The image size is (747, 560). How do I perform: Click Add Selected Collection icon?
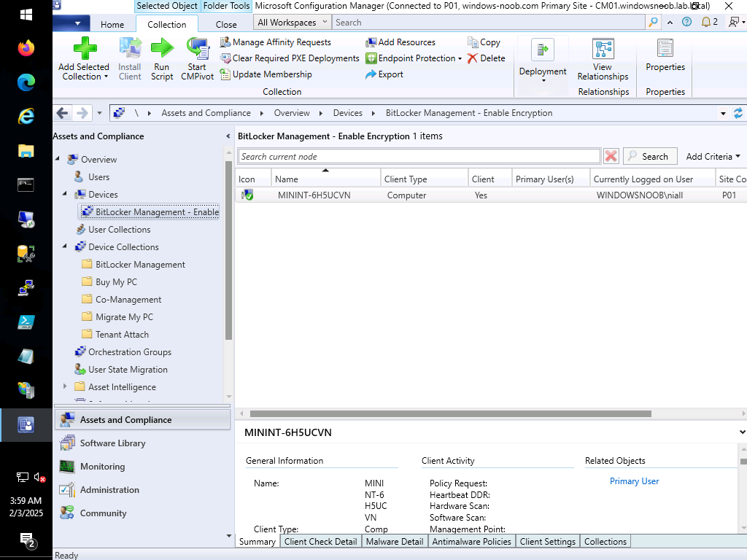[x=85, y=48]
